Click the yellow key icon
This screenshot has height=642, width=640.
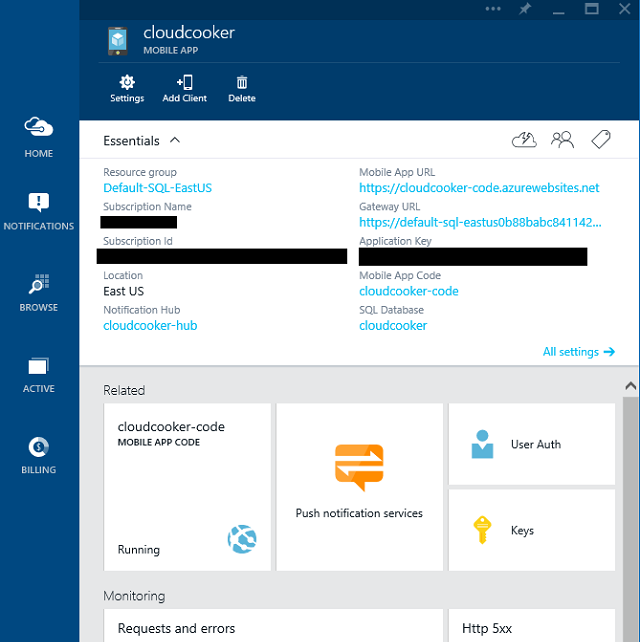[x=482, y=530]
